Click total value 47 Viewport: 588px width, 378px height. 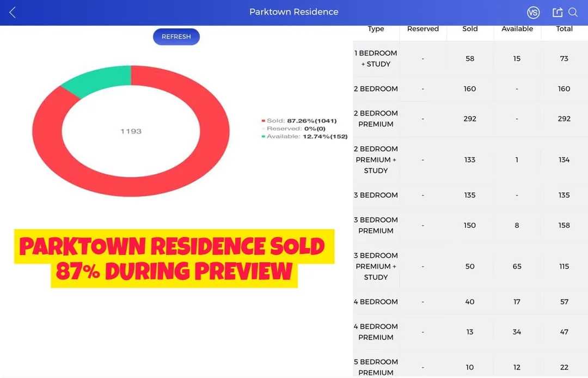tap(564, 332)
